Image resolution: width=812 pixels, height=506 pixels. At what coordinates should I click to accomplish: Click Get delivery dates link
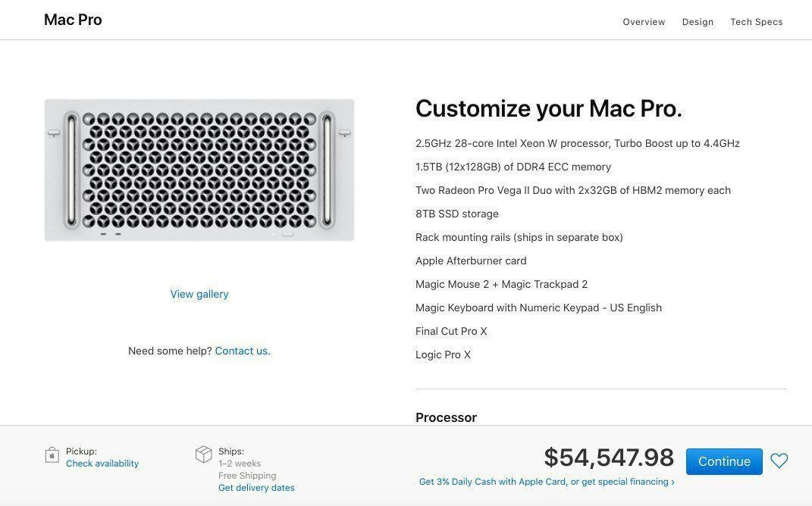[x=256, y=488]
